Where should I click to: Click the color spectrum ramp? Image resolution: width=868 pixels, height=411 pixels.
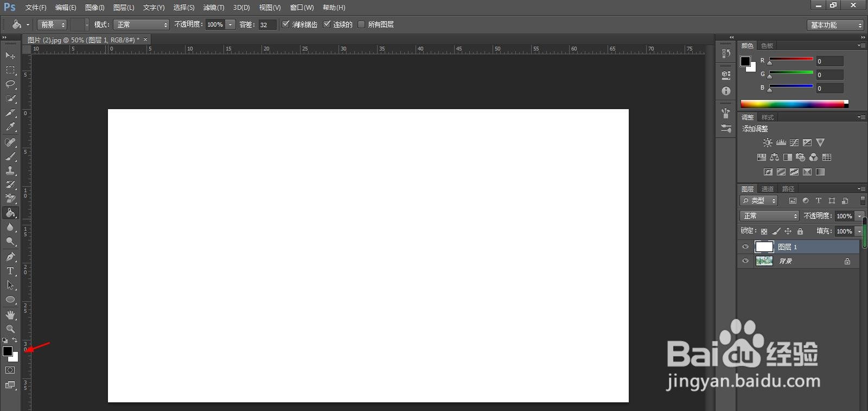tap(794, 104)
